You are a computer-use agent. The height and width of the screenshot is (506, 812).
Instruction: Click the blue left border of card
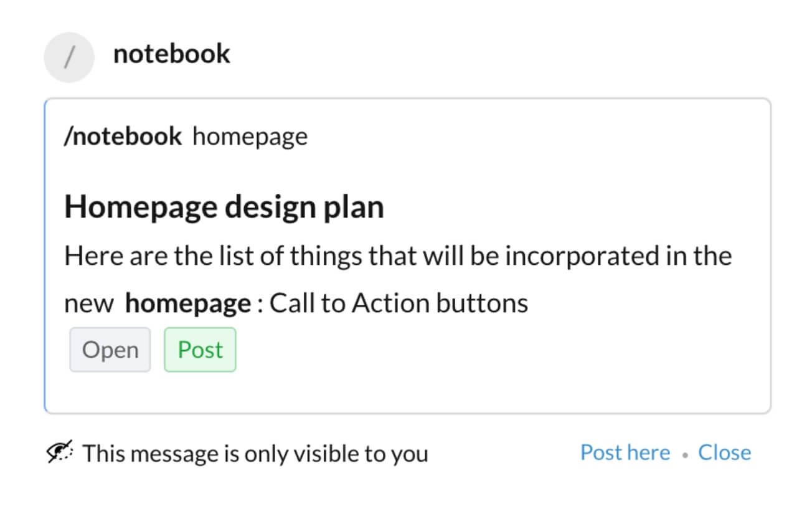pos(45,255)
